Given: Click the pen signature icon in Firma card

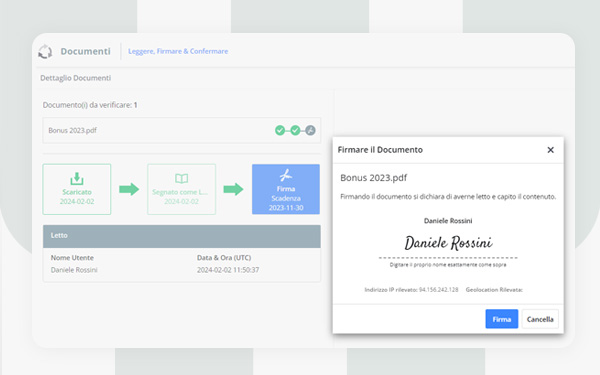Looking at the screenshot, I should pyautogui.click(x=286, y=175).
